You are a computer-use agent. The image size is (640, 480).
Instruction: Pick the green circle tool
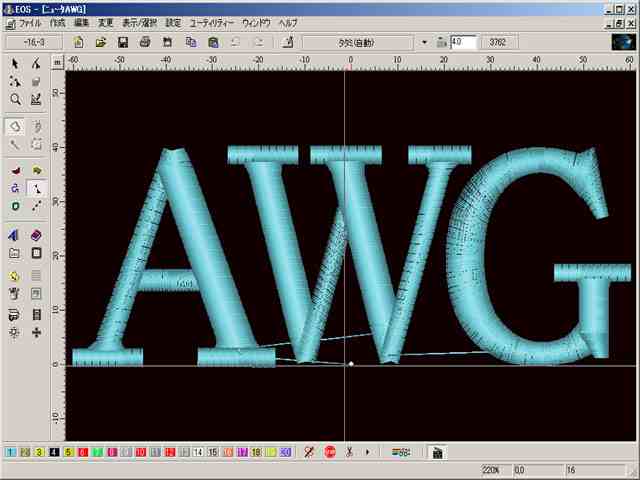[x=15, y=206]
